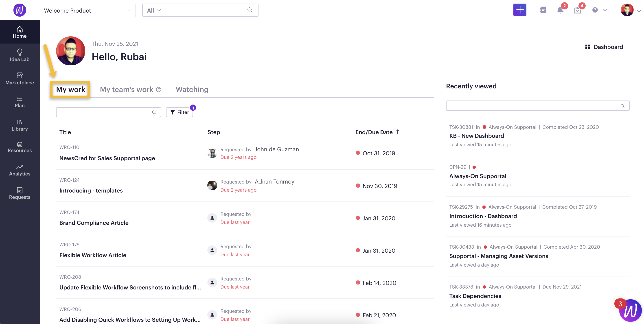Open the user profile menu chevron
Image resolution: width=644 pixels, height=324 pixels.
point(638,11)
